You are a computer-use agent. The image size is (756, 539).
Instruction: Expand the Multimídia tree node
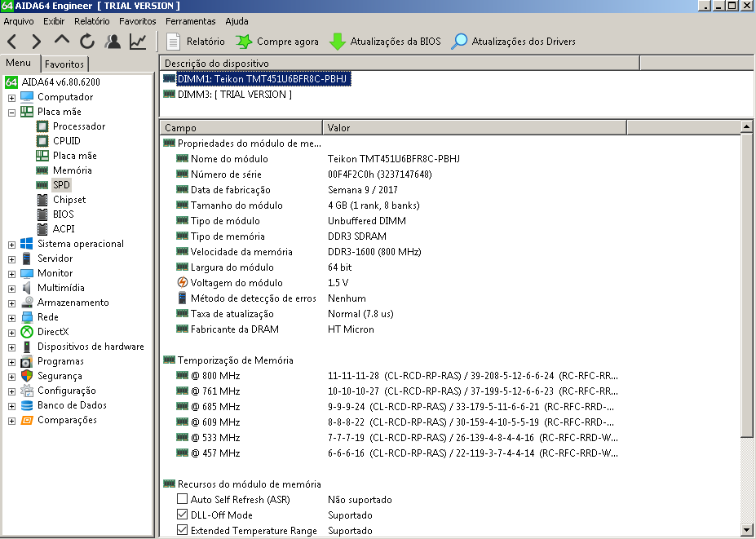tap(11, 289)
